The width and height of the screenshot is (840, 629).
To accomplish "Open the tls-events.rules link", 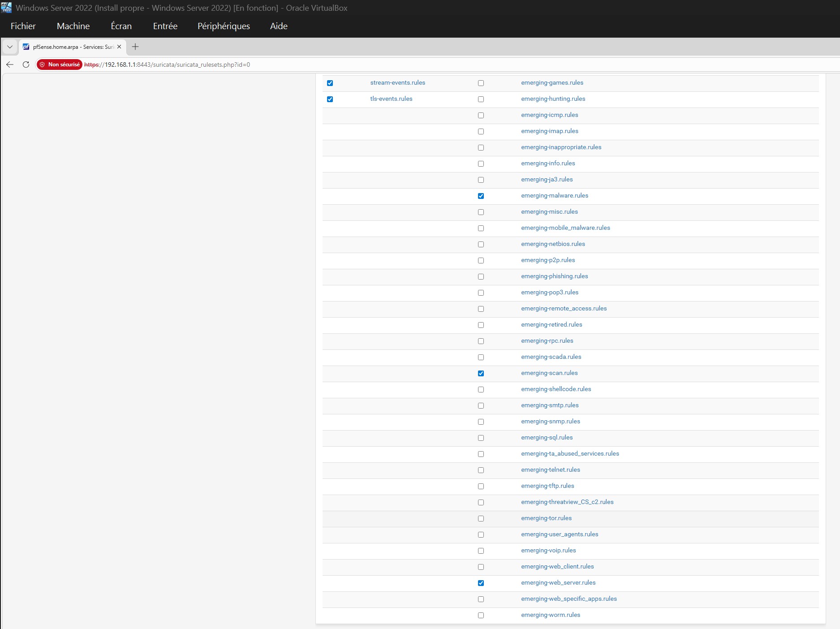I will coord(391,99).
